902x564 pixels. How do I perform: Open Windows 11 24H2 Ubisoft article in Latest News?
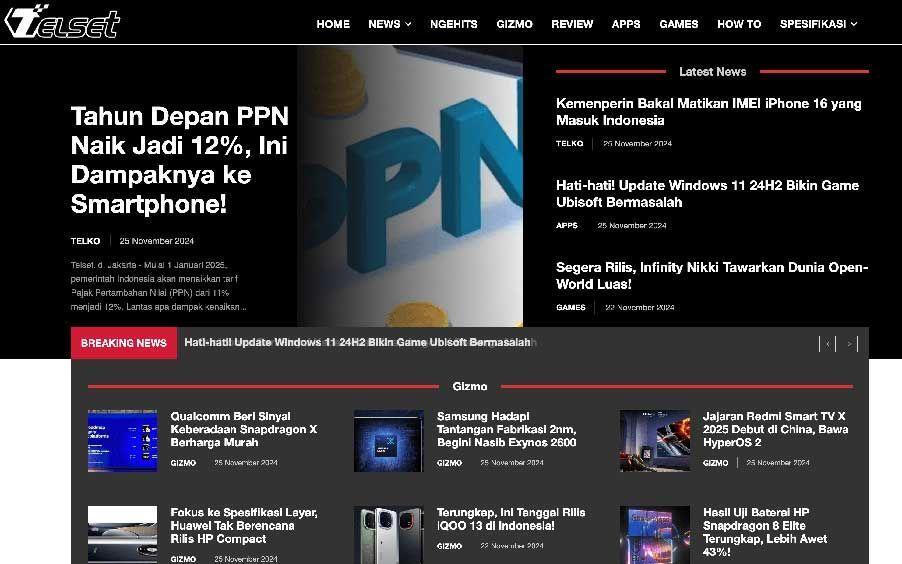(x=708, y=193)
